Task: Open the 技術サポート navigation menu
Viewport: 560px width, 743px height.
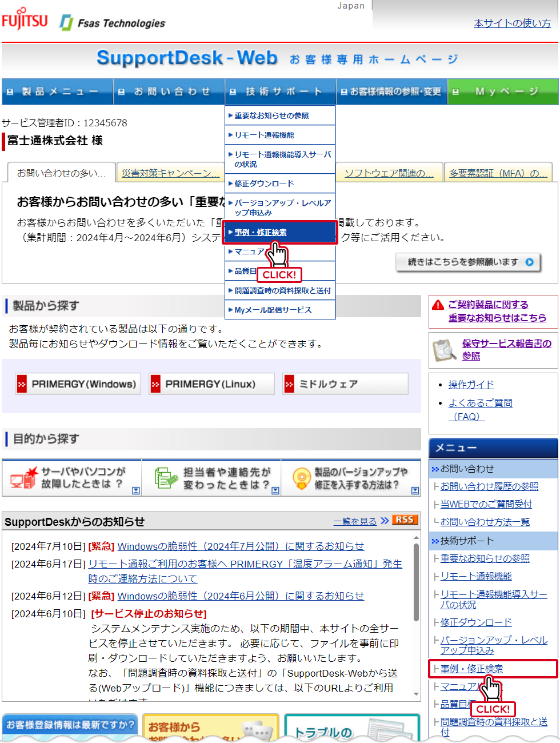Action: pyautogui.click(x=281, y=91)
